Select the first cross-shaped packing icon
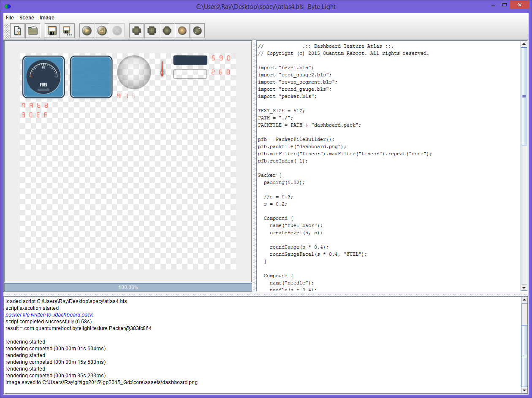 tap(136, 30)
